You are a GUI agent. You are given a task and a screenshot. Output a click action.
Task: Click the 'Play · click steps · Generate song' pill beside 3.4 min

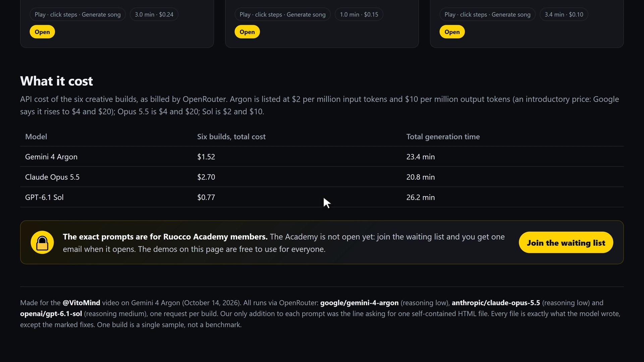click(487, 14)
